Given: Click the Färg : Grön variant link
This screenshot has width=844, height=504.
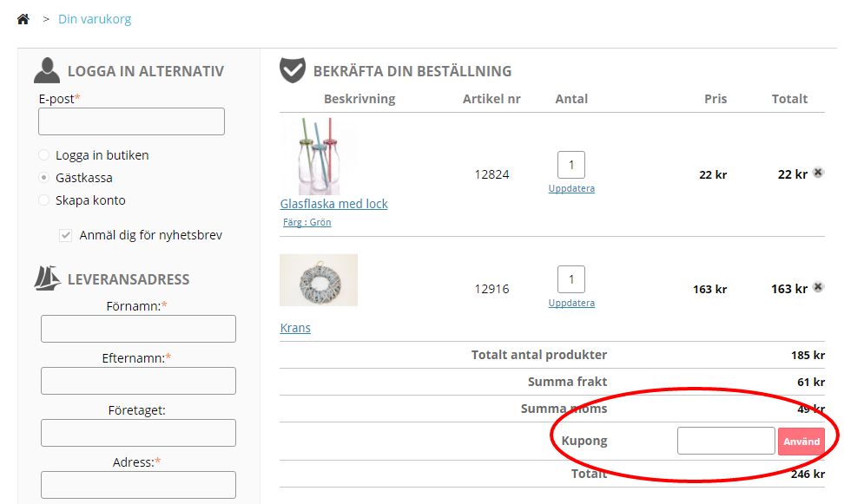Looking at the screenshot, I should (x=307, y=222).
